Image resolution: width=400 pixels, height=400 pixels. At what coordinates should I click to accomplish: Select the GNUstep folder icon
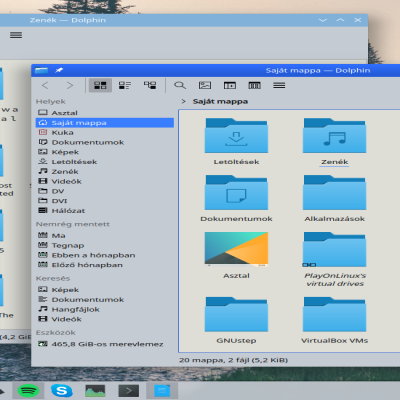pyautogui.click(x=236, y=314)
